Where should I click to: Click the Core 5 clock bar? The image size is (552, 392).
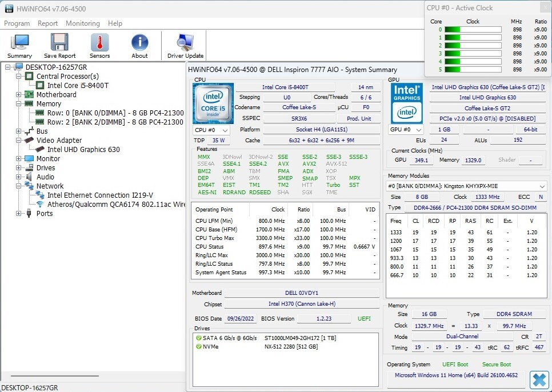tap(473, 70)
